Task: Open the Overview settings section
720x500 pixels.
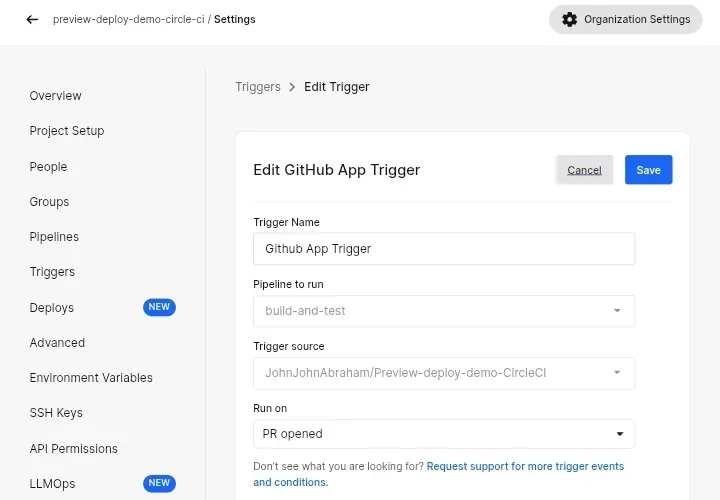Action: click(56, 96)
